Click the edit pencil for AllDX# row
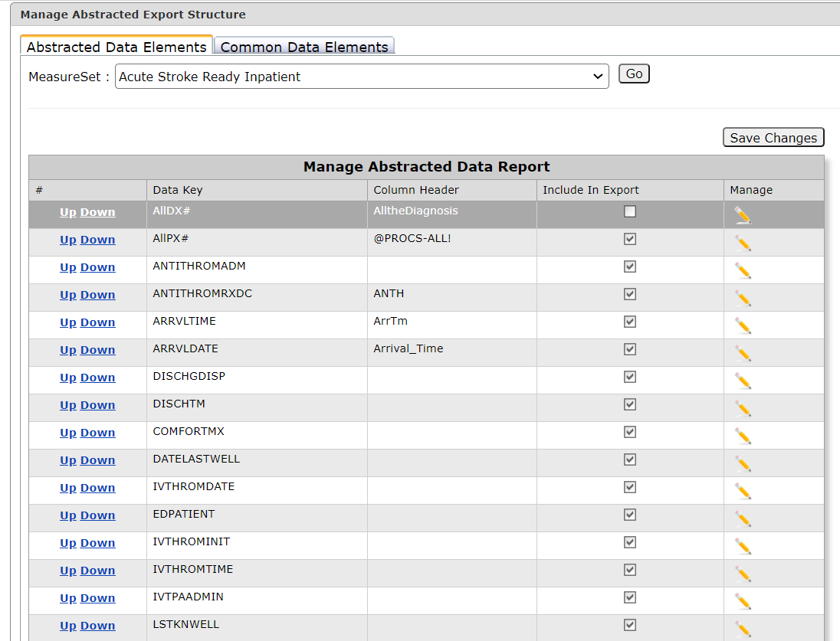 [742, 215]
